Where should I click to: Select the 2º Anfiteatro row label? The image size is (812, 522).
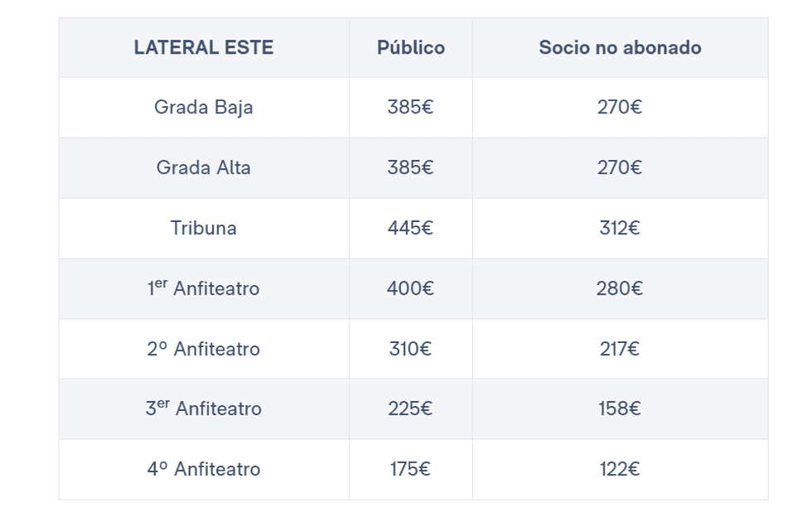[x=203, y=350]
